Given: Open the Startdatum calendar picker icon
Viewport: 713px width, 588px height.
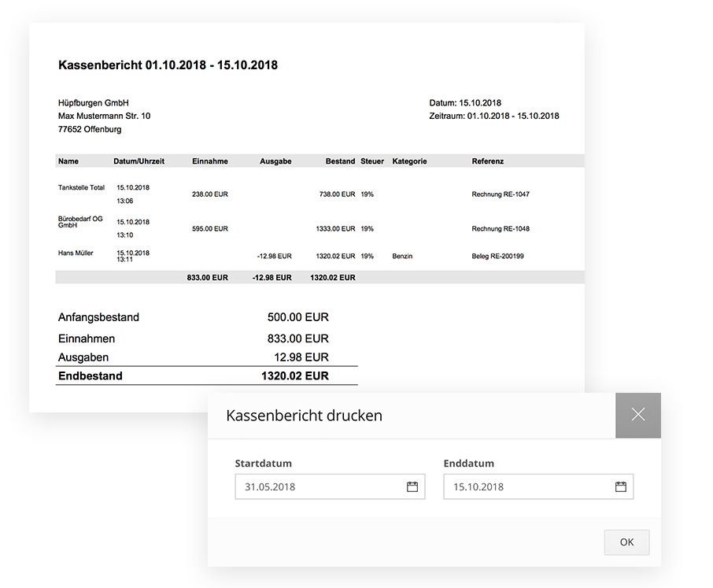Looking at the screenshot, I should point(412,486).
